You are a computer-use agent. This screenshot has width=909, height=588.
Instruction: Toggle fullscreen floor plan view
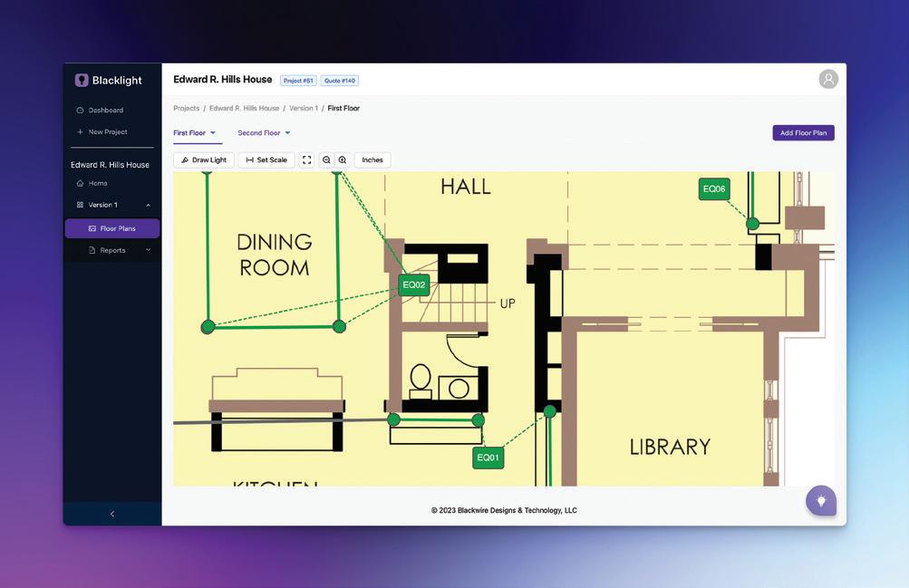click(306, 159)
